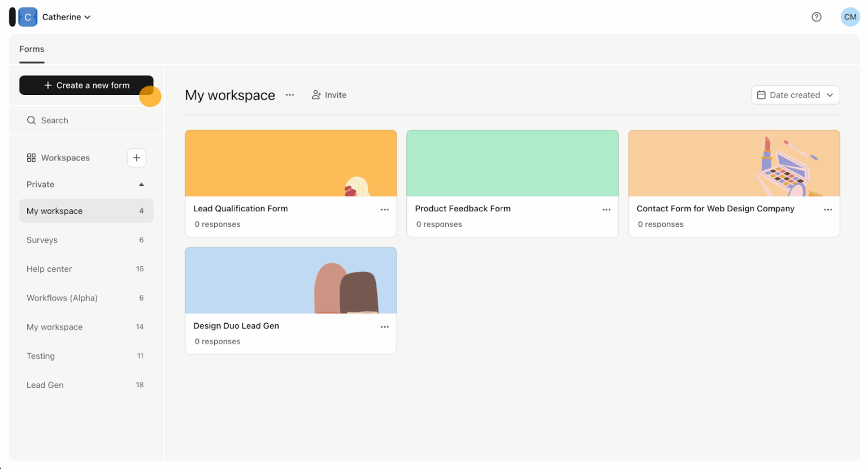
Task: Click the Create a new form button
Action: coord(86,85)
